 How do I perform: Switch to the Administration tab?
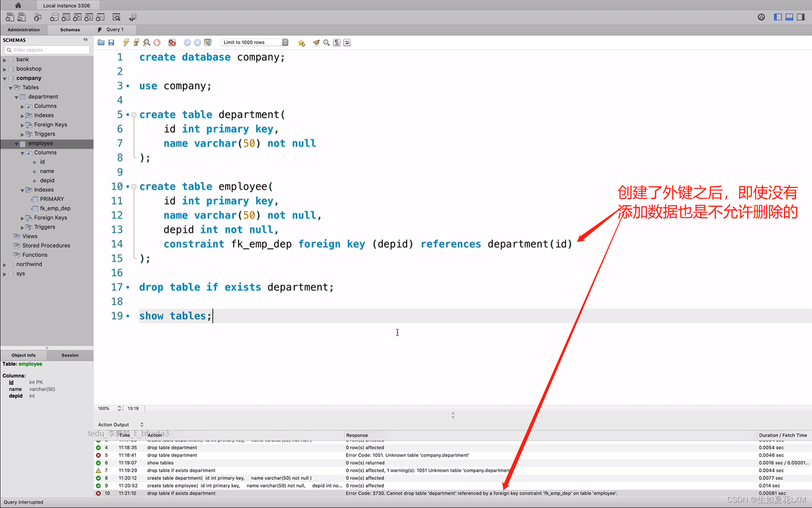(x=23, y=30)
